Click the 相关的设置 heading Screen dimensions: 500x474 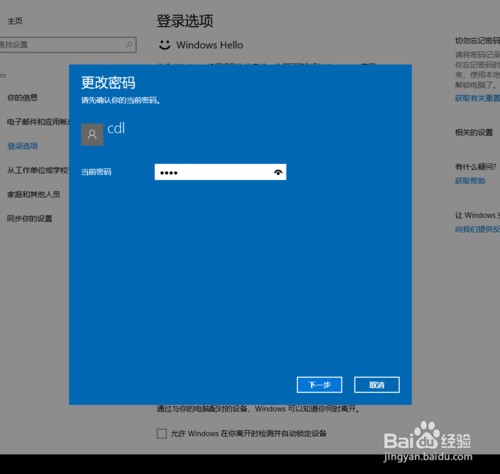pyautogui.click(x=474, y=133)
